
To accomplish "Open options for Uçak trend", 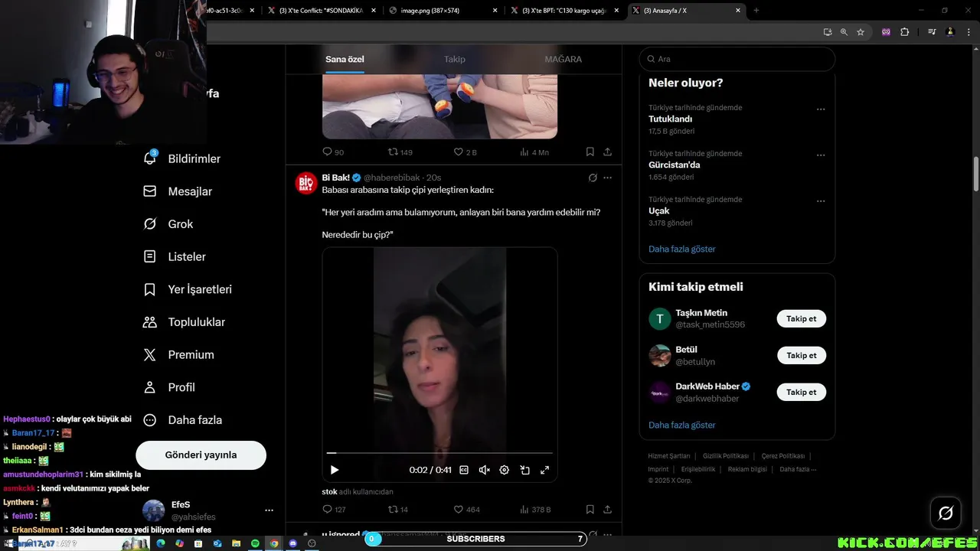I will (821, 201).
